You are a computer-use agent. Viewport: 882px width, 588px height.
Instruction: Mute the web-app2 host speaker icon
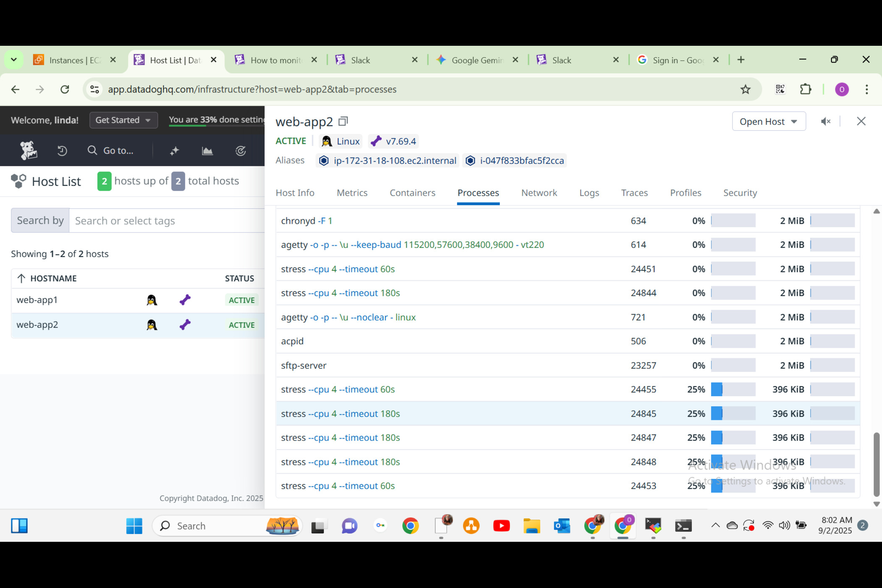point(825,121)
